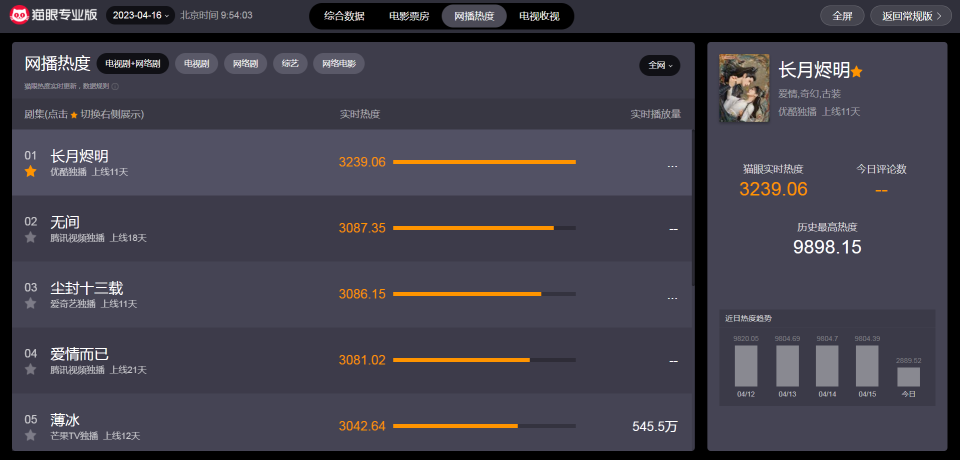The image size is (960, 460).
Task: Select 网络剧 filter
Action: point(246,64)
